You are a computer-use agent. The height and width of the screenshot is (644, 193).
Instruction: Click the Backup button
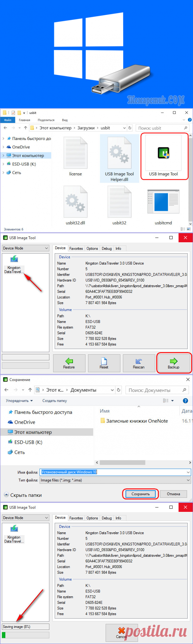[x=174, y=363]
